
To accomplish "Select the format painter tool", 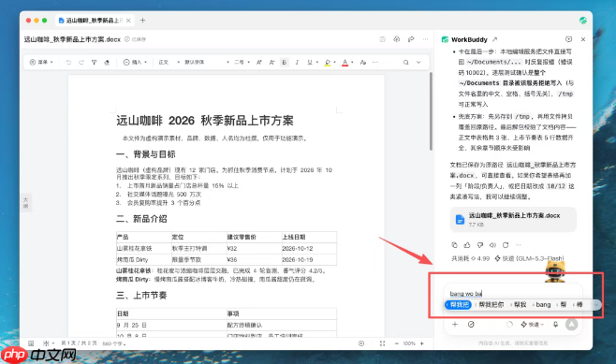I will [94, 62].
